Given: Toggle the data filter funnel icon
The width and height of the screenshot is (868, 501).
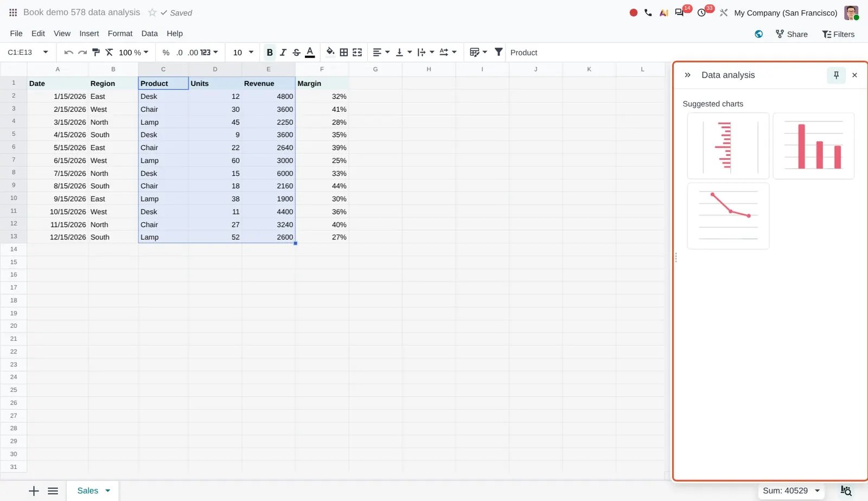Looking at the screenshot, I should [499, 52].
